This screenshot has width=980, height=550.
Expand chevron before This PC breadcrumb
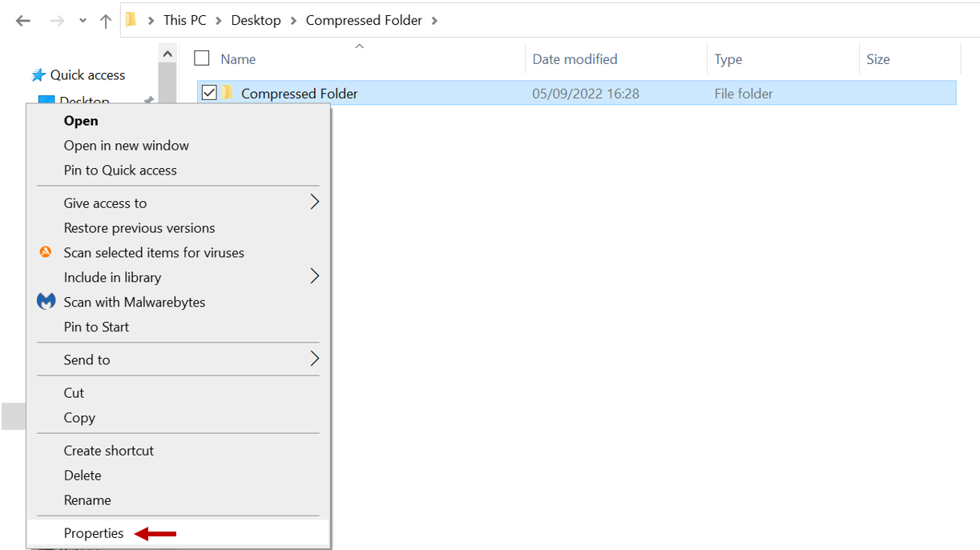coord(151,20)
